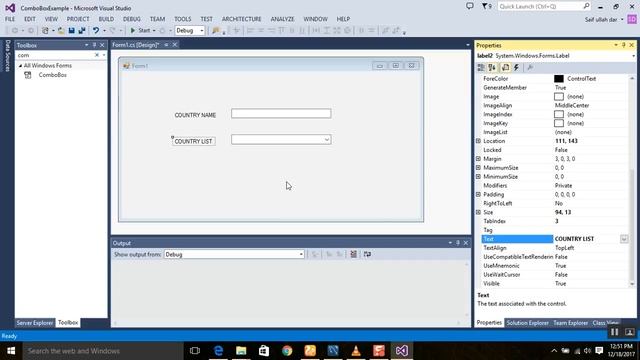This screenshot has height=360, width=640.
Task: Close the Form1.cs [Design] tab
Action: click(x=175, y=45)
